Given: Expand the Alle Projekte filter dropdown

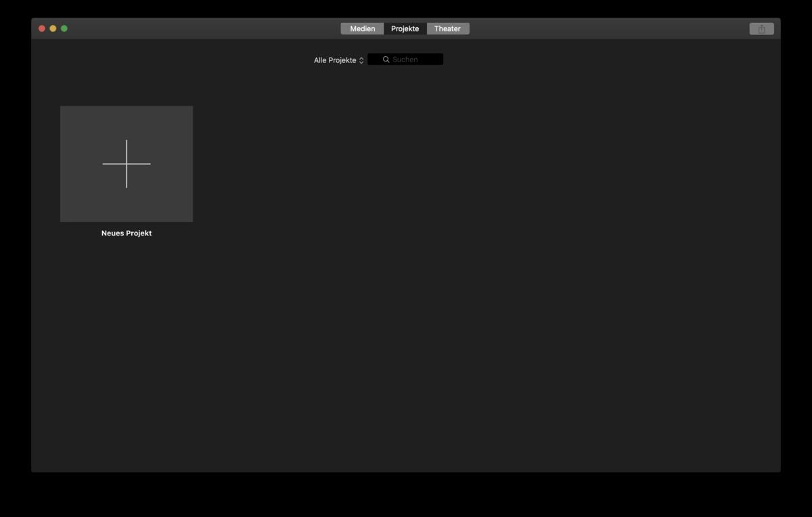Looking at the screenshot, I should [339, 60].
